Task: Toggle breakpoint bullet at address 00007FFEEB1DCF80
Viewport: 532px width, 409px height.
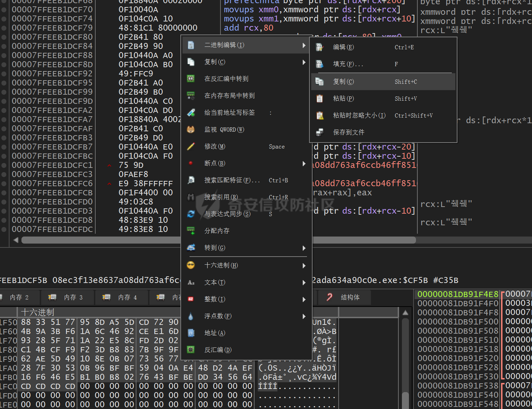Action: (x=4, y=37)
